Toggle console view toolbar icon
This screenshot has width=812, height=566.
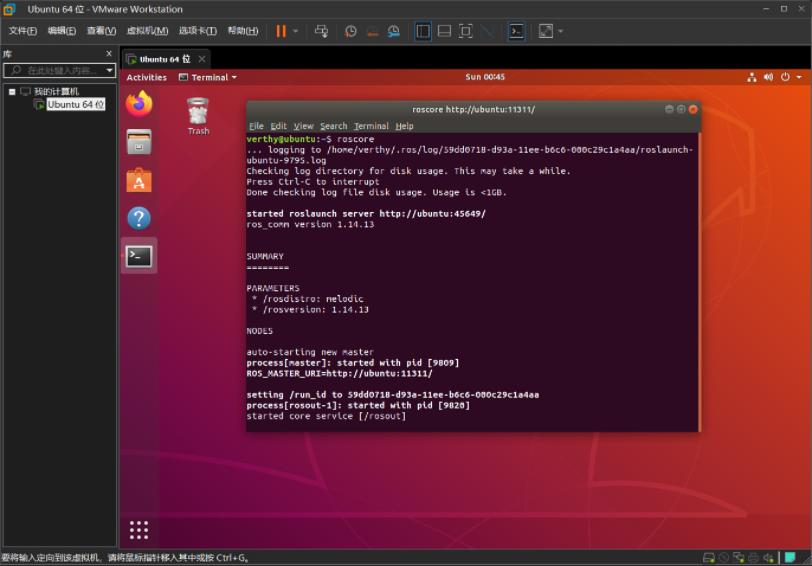(516, 31)
